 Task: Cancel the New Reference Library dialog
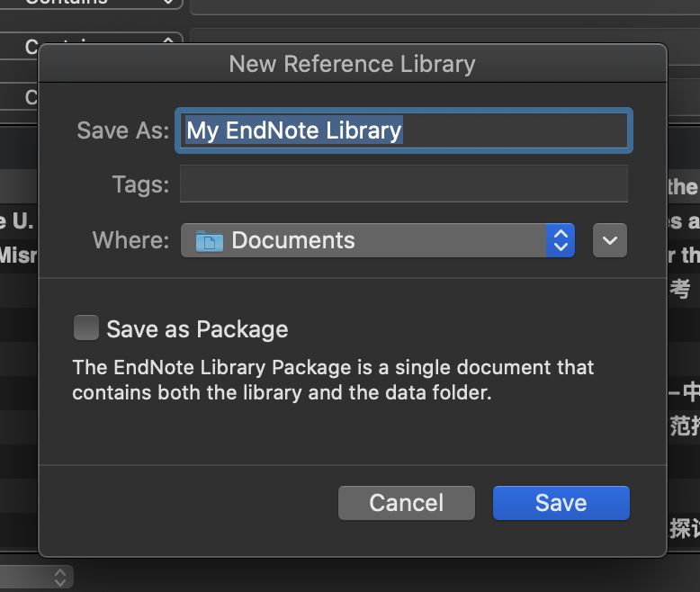pos(407,503)
